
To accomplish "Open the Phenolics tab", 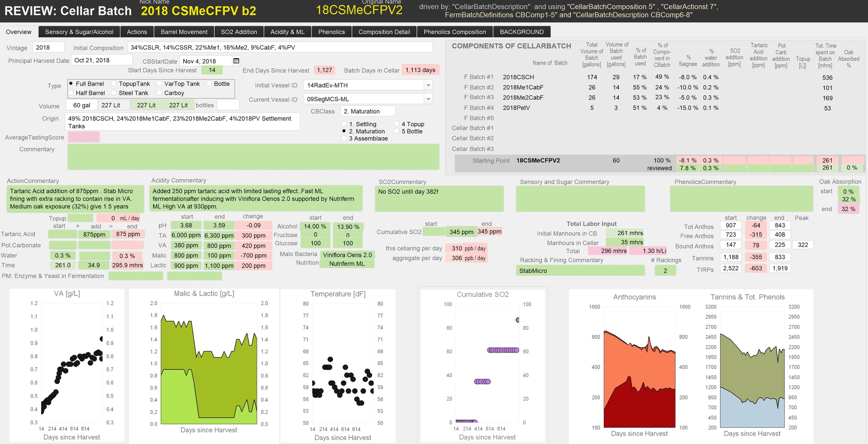I will (x=332, y=32).
